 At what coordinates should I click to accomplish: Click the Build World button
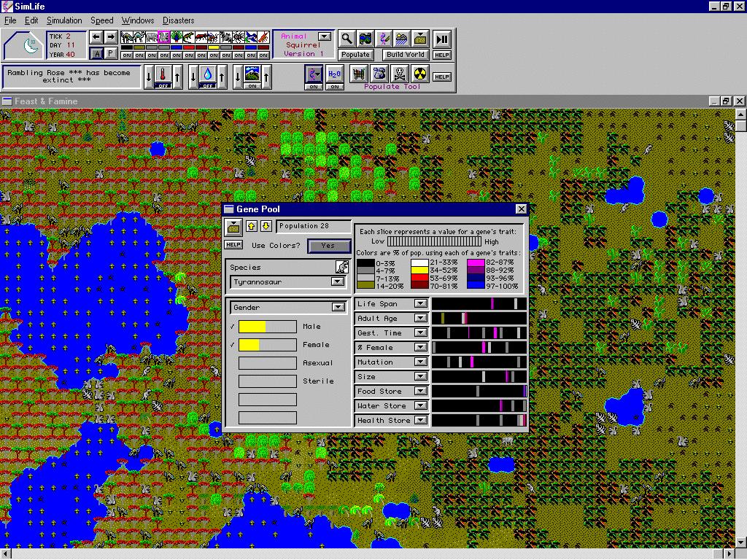[x=406, y=55]
